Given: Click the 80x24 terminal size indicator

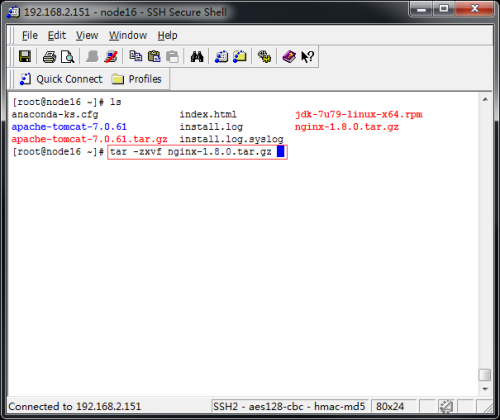Looking at the screenshot, I should pyautogui.click(x=390, y=407).
